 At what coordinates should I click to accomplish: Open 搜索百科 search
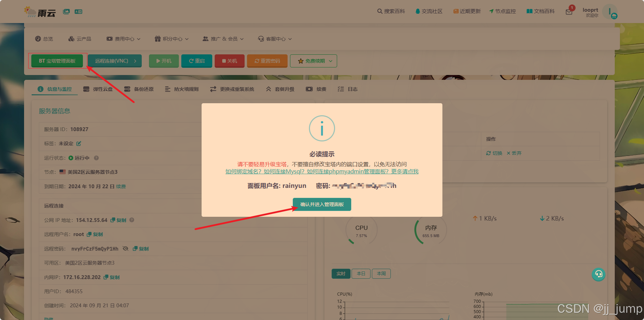click(391, 11)
